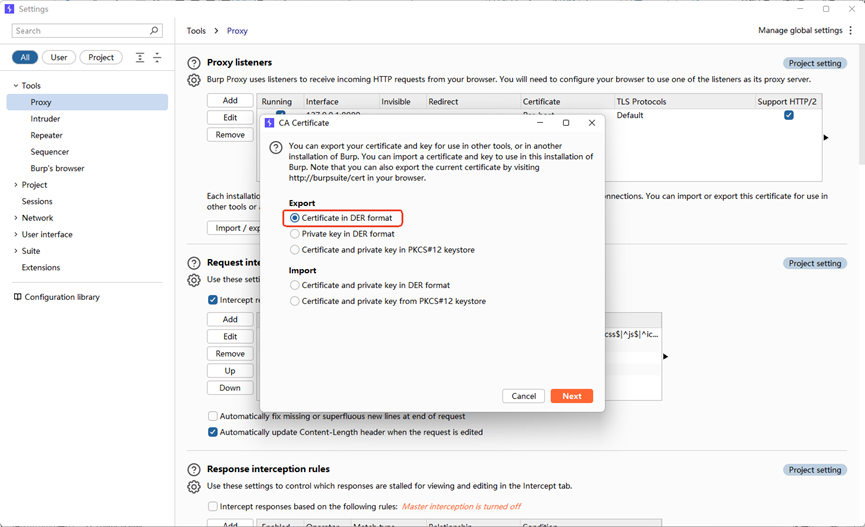
Task: Click Project setting badge for Proxy listeners
Action: [815, 63]
